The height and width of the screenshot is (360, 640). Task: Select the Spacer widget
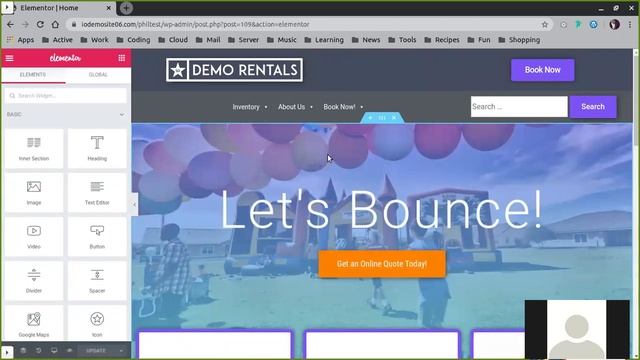coord(97,281)
